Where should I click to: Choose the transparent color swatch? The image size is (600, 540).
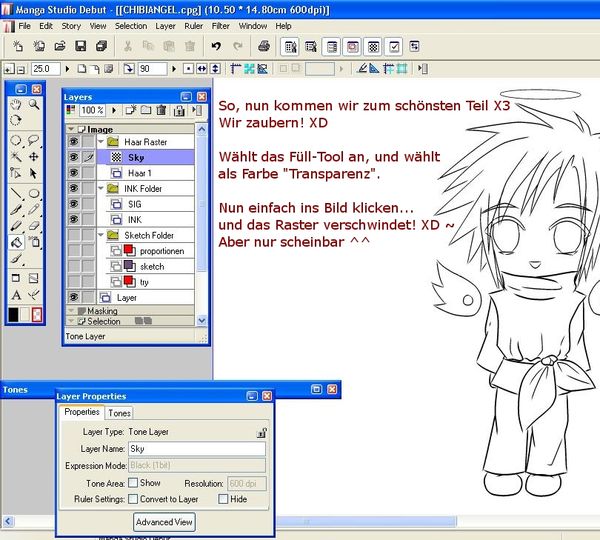click(37, 315)
